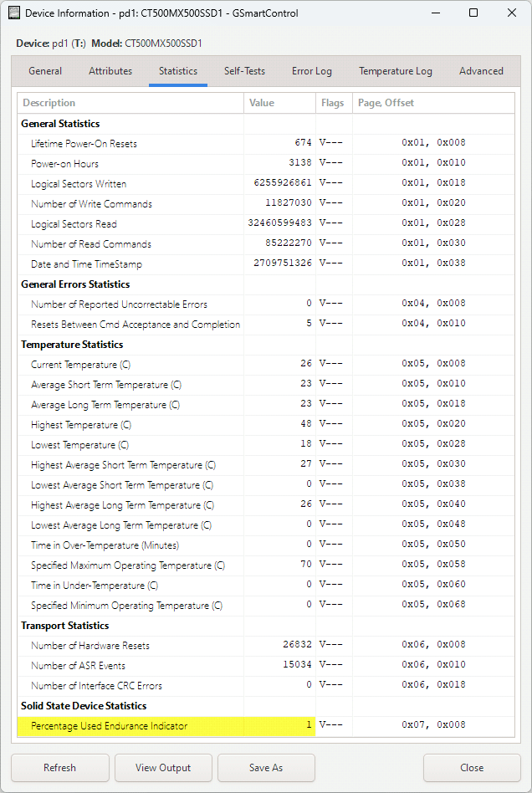Maximize the Device Information window
Viewport: 532px width, 793px height.
click(473, 13)
